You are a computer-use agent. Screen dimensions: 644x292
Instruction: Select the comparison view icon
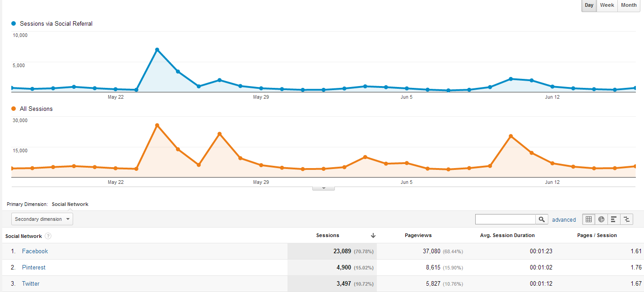[626, 219]
